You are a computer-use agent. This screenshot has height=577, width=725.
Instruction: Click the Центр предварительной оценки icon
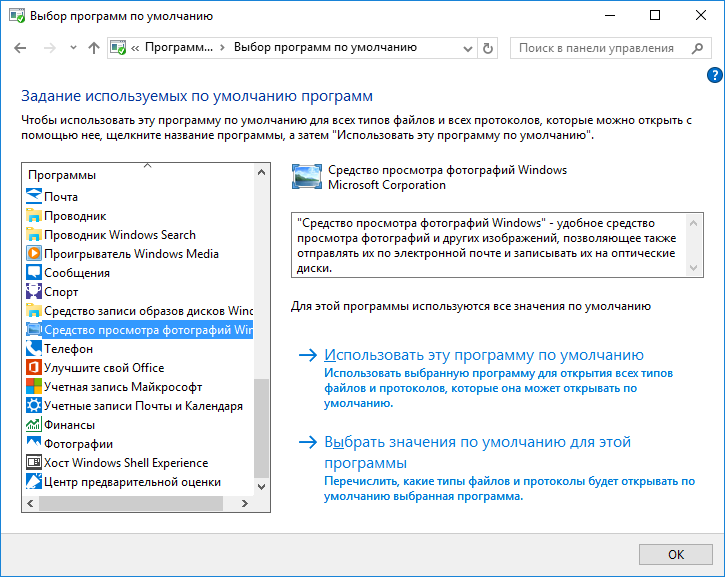click(34, 481)
